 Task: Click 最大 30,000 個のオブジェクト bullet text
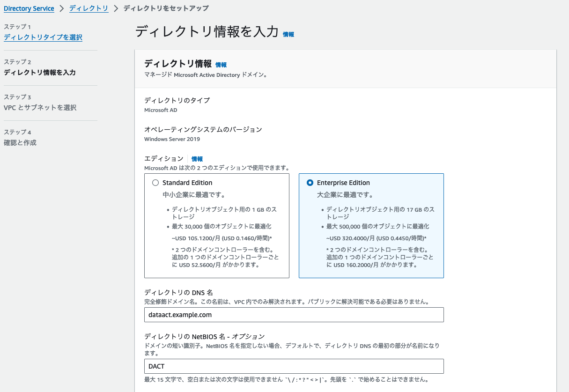222,227
